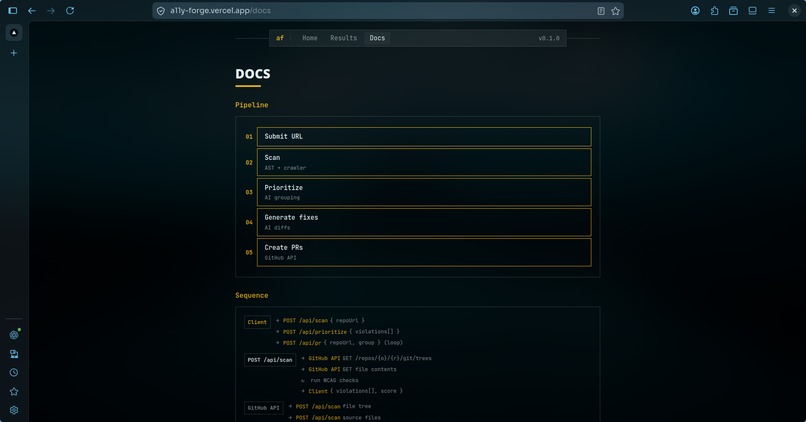Open sidebar gear icon without the green dot
This screenshot has width=806, height=422.
click(x=14, y=410)
